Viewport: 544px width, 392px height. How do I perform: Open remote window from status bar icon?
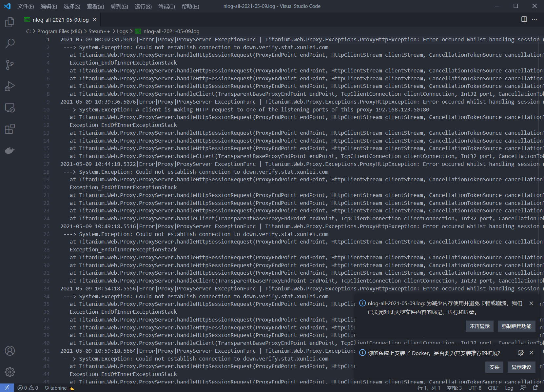(7, 388)
